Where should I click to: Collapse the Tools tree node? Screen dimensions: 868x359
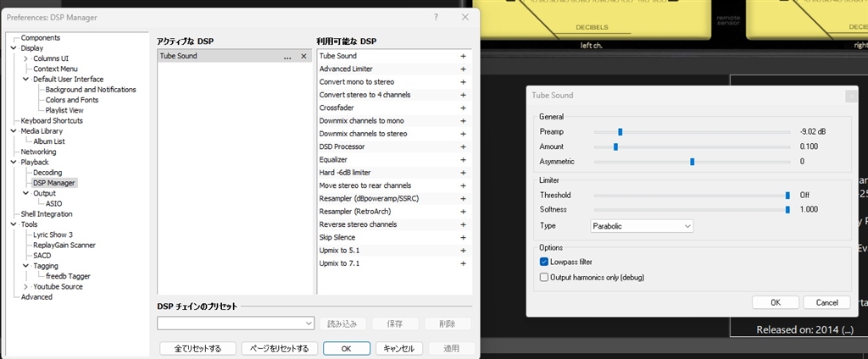(14, 224)
